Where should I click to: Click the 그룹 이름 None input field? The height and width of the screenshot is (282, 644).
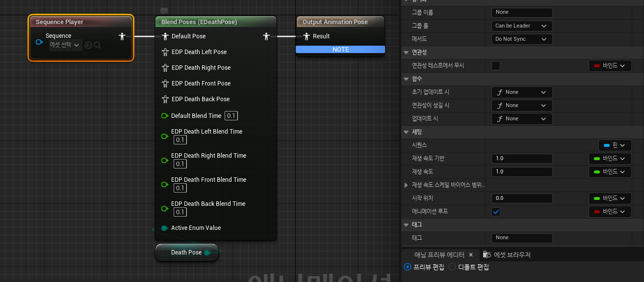point(522,12)
